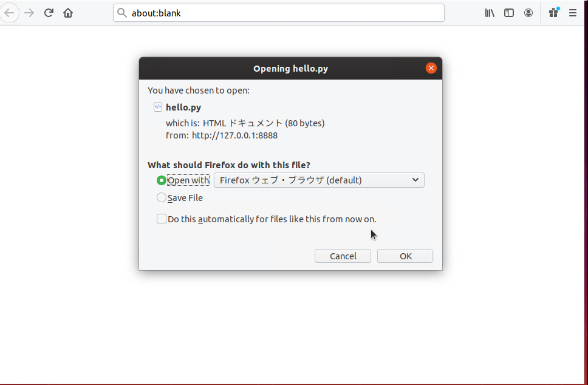Go to the Firefox home page
Viewport: 588px width, 385px height.
click(x=68, y=13)
